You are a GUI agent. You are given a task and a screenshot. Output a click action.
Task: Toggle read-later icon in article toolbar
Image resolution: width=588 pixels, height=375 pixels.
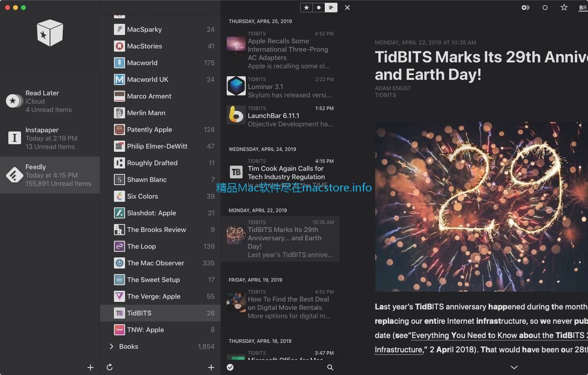525,8
